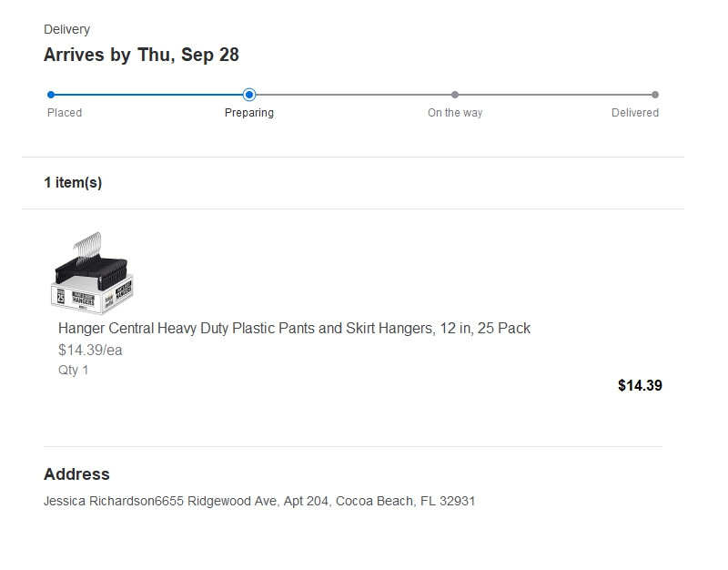This screenshot has width=728, height=570.
Task: Open the Hanger Central product title link
Action: tap(294, 328)
